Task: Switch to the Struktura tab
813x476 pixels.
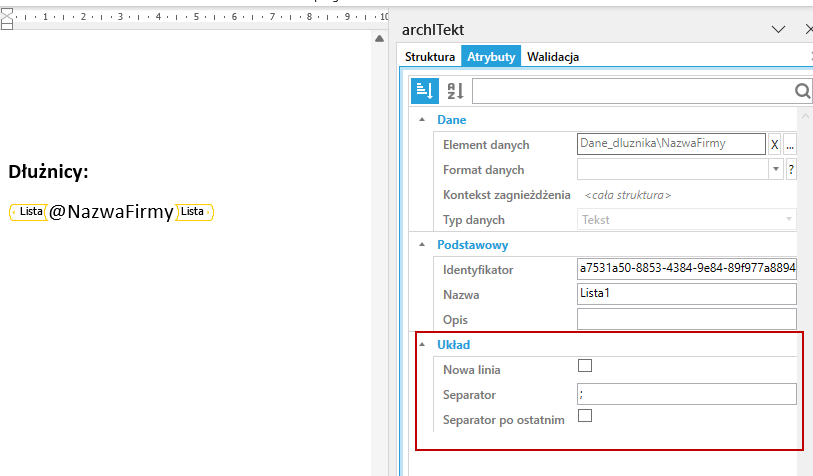Action: point(430,57)
